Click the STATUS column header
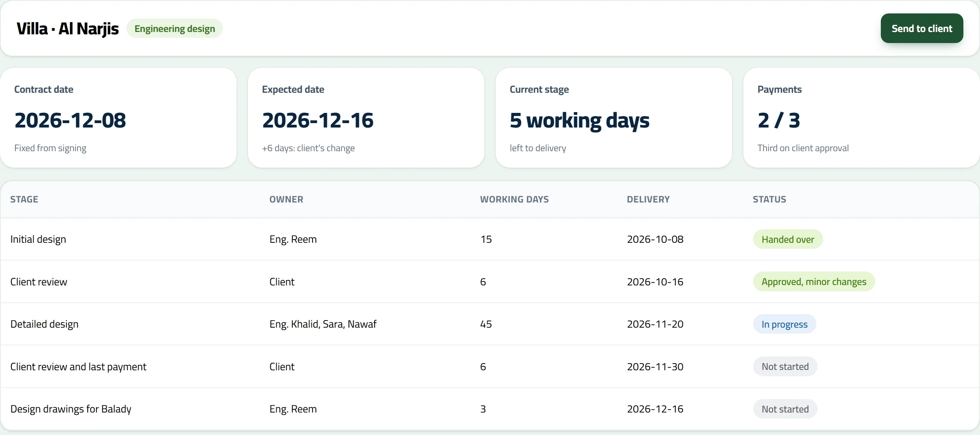The height and width of the screenshot is (435, 980). [769, 199]
